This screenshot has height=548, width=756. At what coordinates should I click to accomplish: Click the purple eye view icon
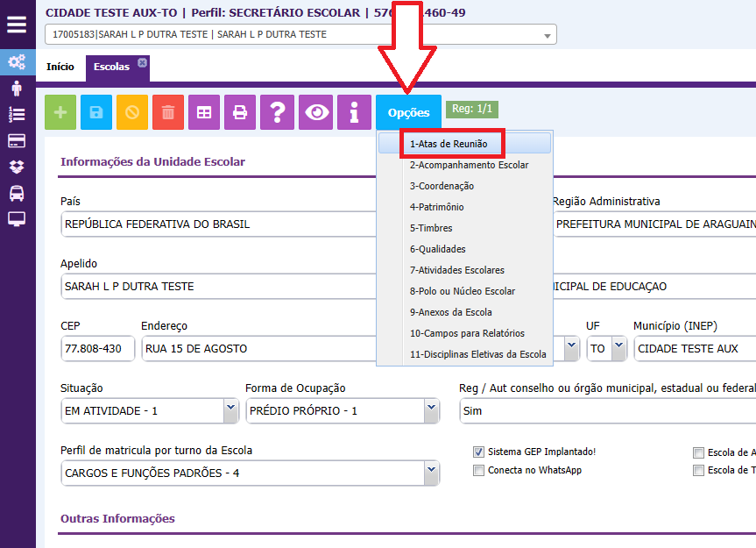(316, 112)
